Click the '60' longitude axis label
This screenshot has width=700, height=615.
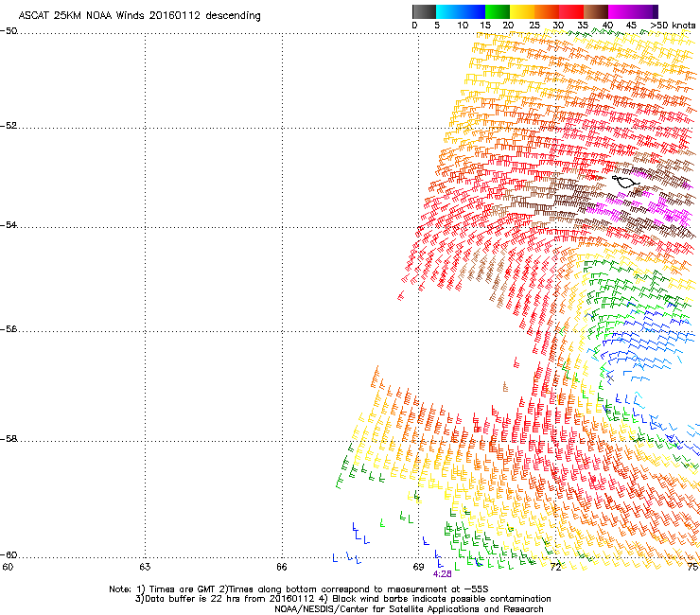(x=8, y=567)
